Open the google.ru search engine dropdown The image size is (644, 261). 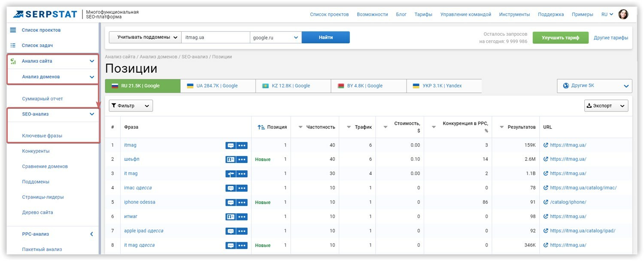(x=276, y=37)
